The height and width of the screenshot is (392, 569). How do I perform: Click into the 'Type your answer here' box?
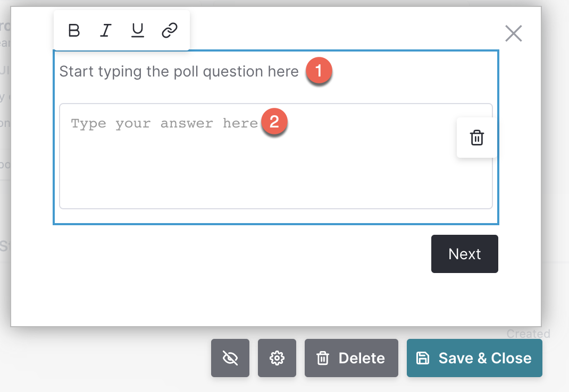pyautogui.click(x=276, y=156)
